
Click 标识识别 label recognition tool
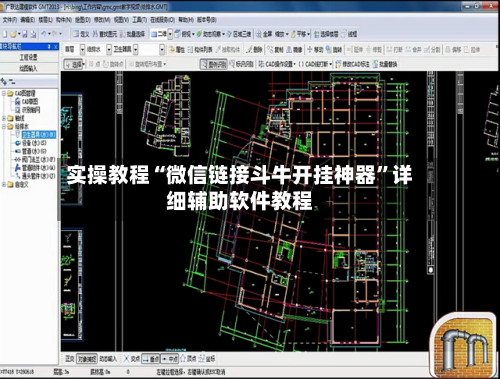(x=242, y=64)
